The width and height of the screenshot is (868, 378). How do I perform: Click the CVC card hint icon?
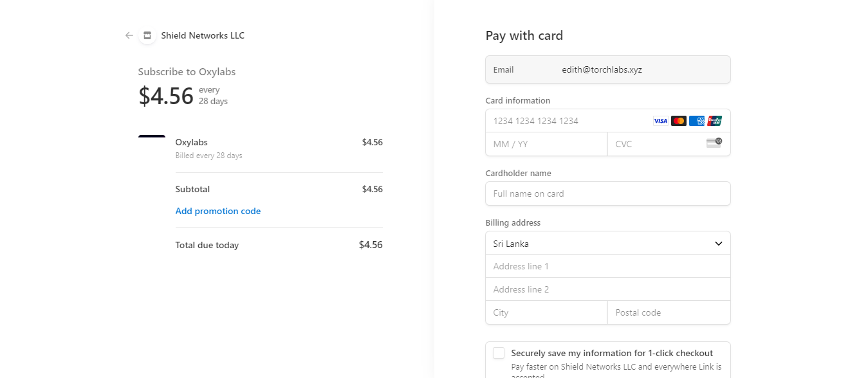click(x=714, y=143)
